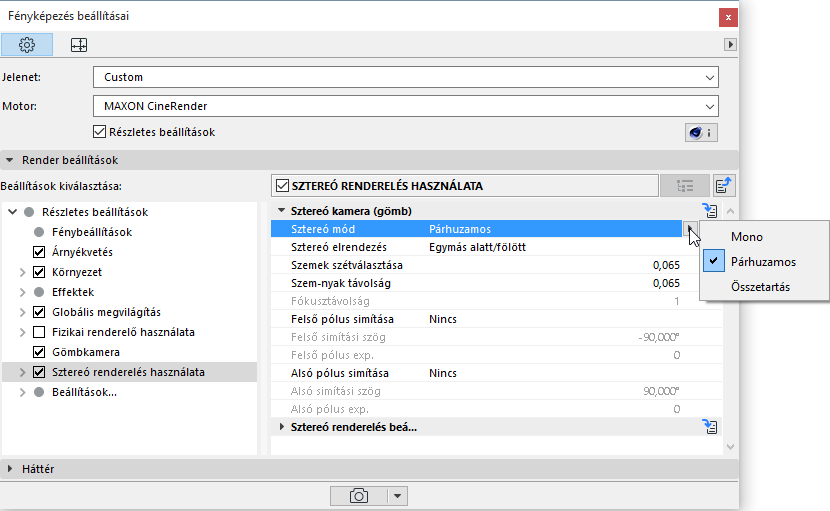Image resolution: width=830 pixels, height=511 pixels.
Task: Click the Sztereó mód popup arrow
Action: click(x=689, y=229)
